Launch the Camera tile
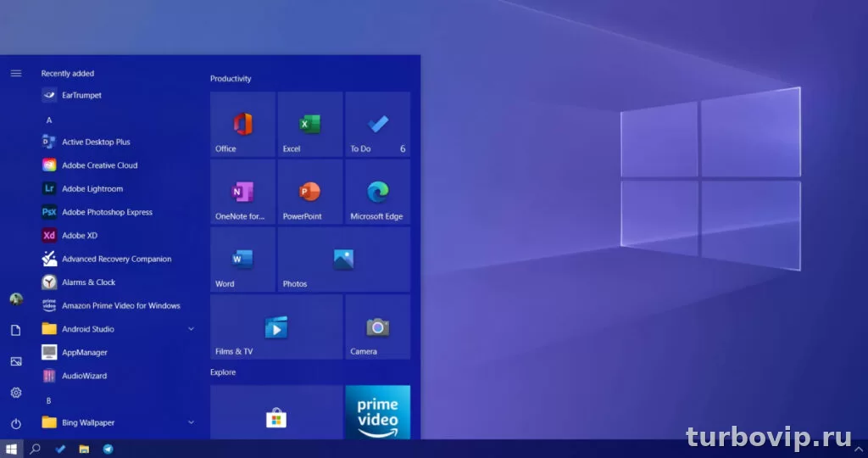The height and width of the screenshot is (458, 868). coord(377,327)
